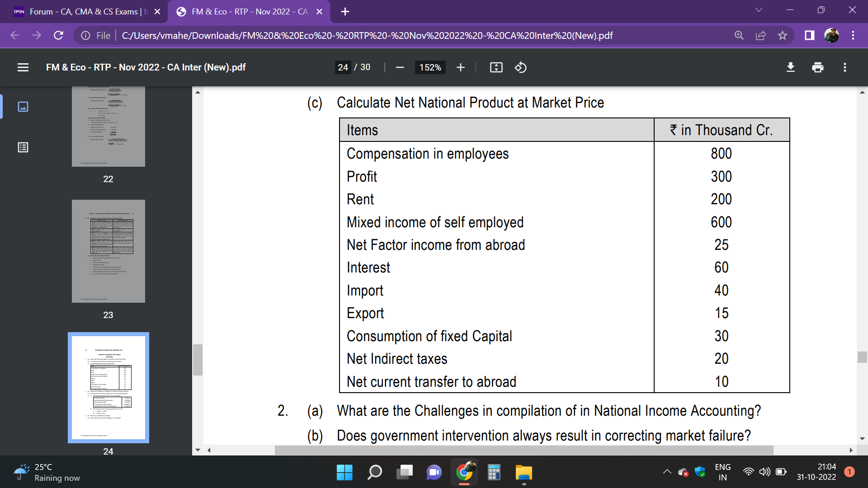Reload the current page
Image resolution: width=868 pixels, height=488 pixels.
pyautogui.click(x=58, y=35)
